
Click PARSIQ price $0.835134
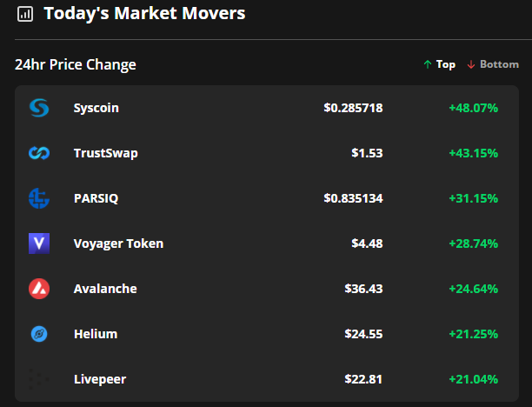(353, 198)
